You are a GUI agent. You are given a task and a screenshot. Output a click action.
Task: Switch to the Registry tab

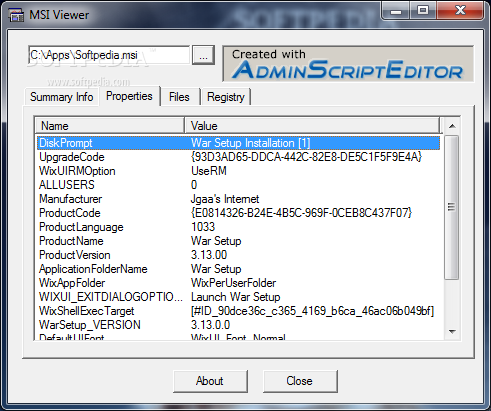point(226,97)
